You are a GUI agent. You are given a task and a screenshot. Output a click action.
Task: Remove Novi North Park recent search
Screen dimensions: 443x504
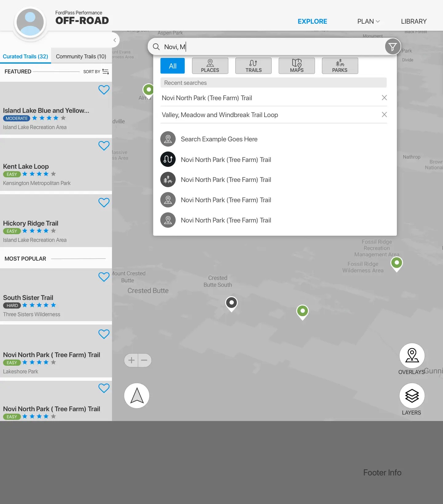tap(384, 98)
